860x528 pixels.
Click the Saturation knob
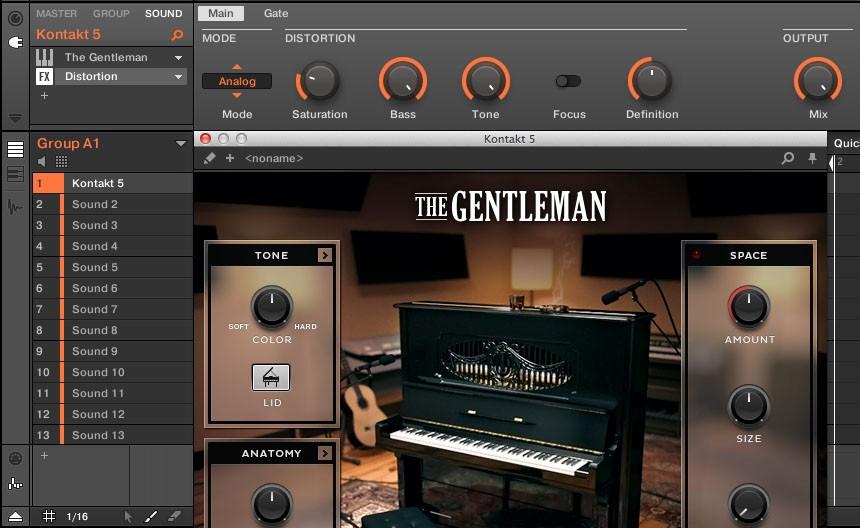pos(319,81)
